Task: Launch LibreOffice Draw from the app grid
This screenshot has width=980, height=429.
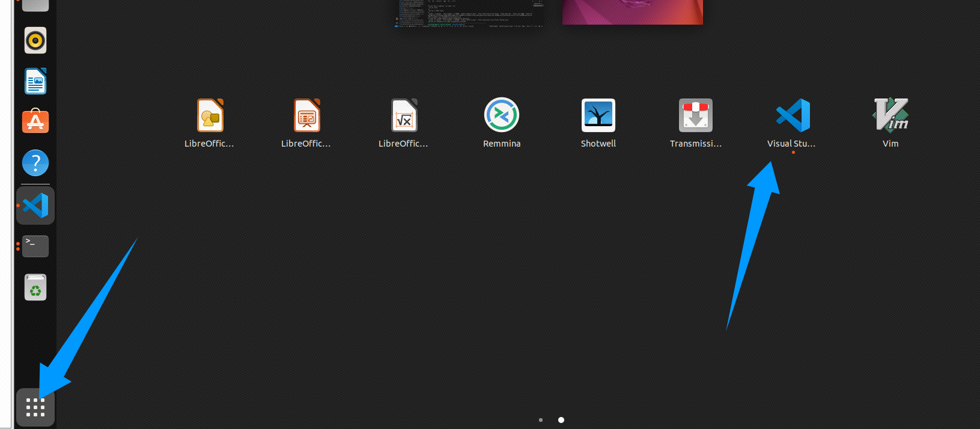Action: (x=209, y=123)
